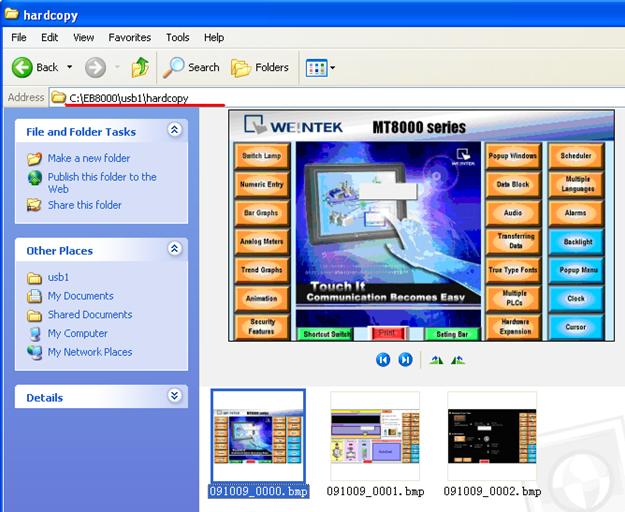Expand the Details panel
The width and height of the screenshot is (625, 512).
[x=175, y=395]
